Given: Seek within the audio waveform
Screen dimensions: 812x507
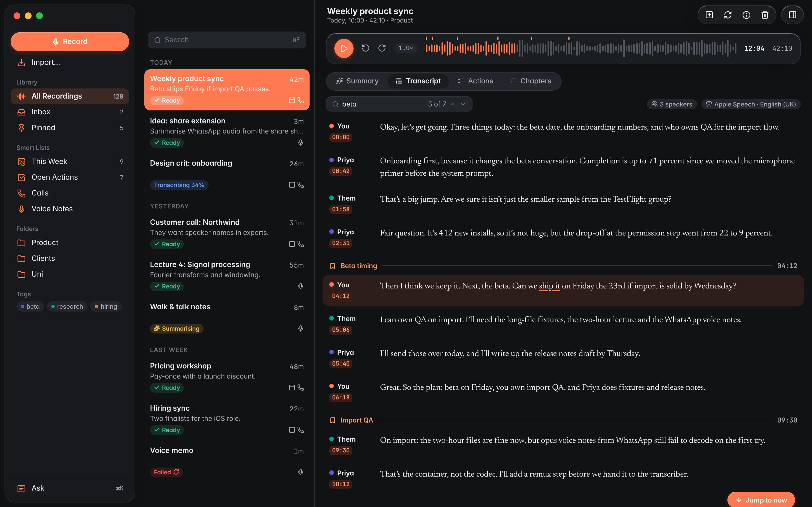Looking at the screenshot, I should [x=581, y=48].
